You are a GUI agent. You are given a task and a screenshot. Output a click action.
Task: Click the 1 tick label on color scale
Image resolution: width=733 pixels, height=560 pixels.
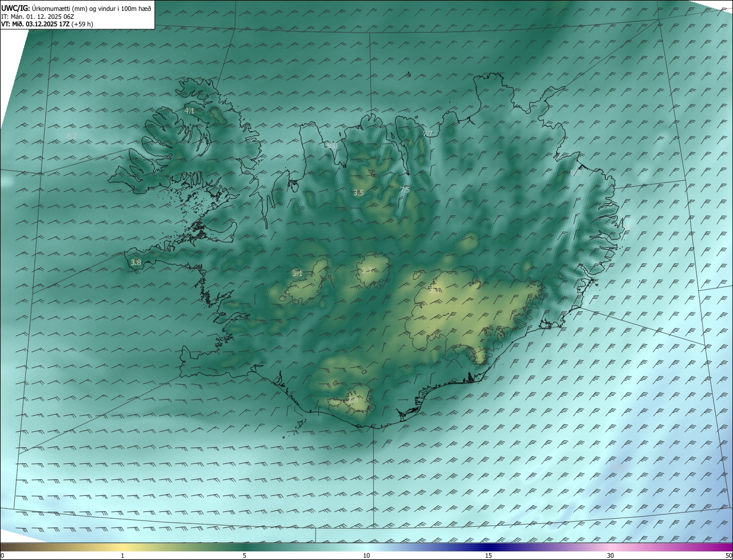click(x=123, y=555)
